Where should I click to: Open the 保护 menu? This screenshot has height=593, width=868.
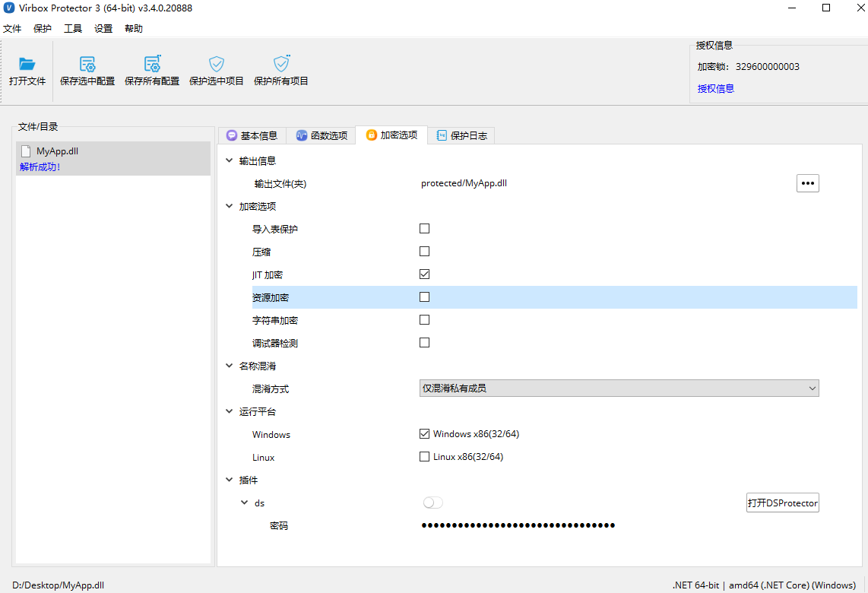(43, 29)
